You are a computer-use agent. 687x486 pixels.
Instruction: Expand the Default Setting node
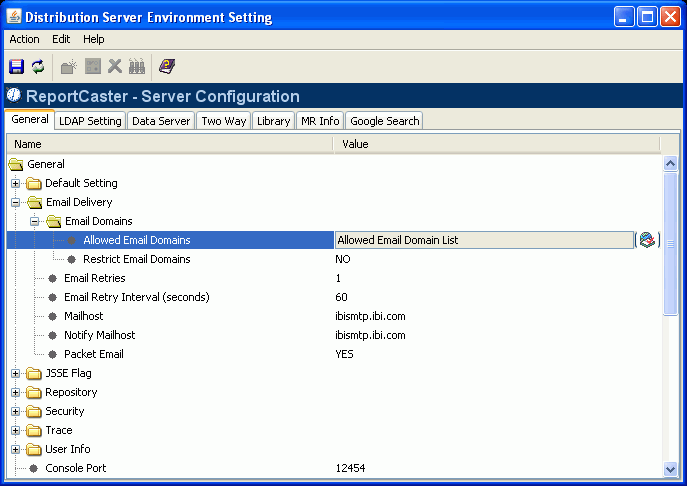coord(15,183)
